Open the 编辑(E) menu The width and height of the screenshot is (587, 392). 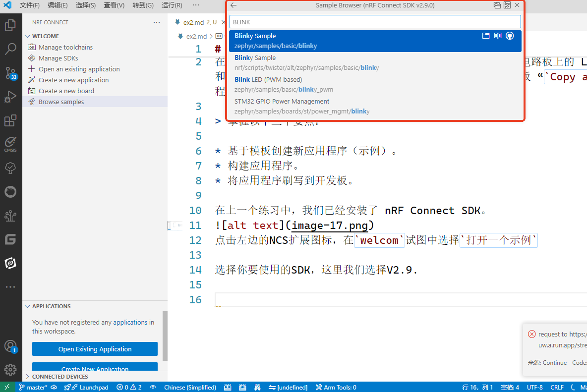pyautogui.click(x=58, y=5)
